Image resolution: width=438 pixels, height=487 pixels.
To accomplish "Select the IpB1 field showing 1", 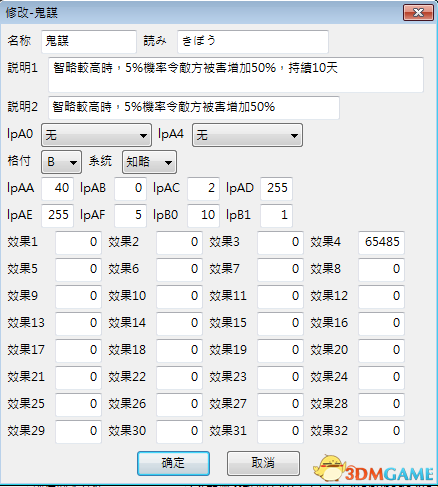I will coord(276,216).
